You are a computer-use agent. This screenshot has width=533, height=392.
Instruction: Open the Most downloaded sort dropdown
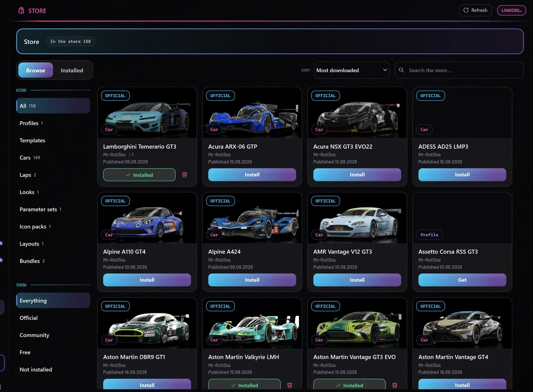click(x=352, y=70)
